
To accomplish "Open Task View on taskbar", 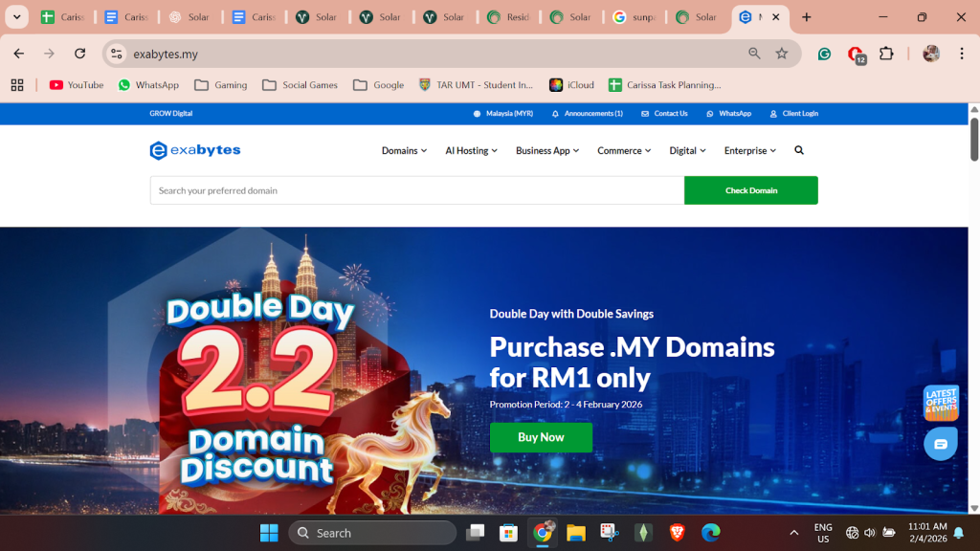I will click(x=475, y=533).
